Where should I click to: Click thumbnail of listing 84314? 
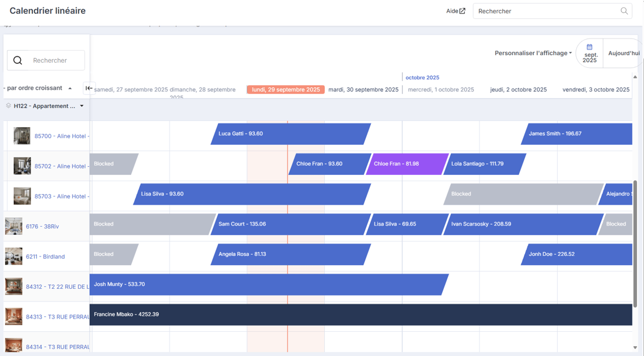coord(14,346)
